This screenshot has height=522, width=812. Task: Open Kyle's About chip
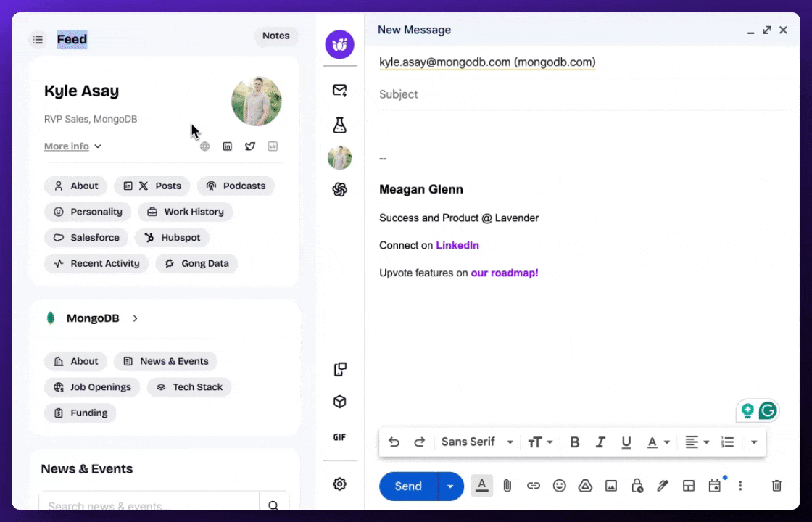(75, 186)
